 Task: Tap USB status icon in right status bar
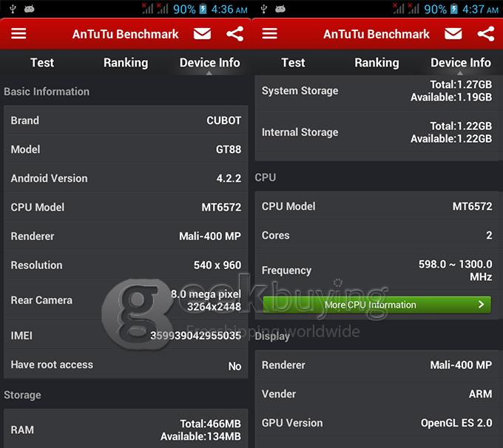tap(263, 9)
